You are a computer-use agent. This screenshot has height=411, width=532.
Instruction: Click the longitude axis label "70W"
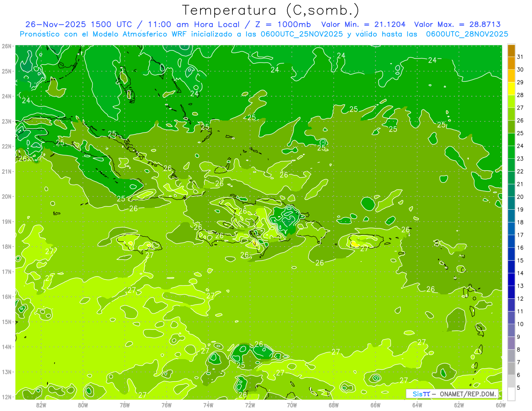(292, 405)
